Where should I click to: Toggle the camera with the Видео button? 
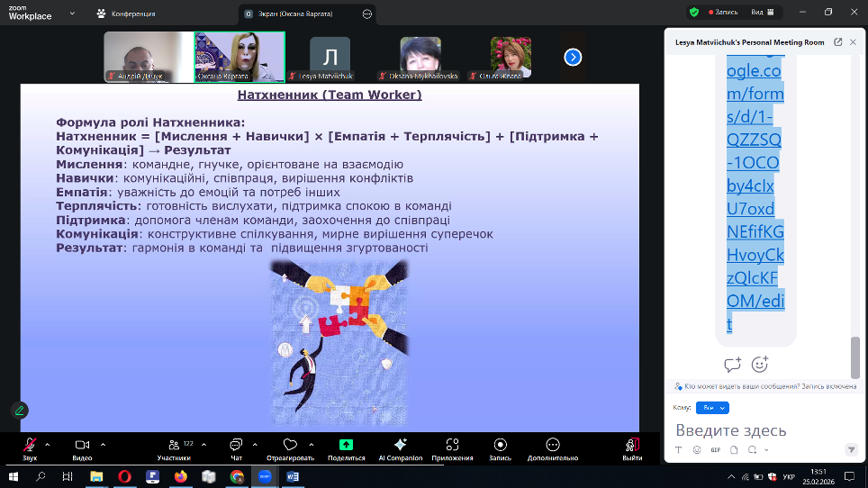tap(82, 445)
